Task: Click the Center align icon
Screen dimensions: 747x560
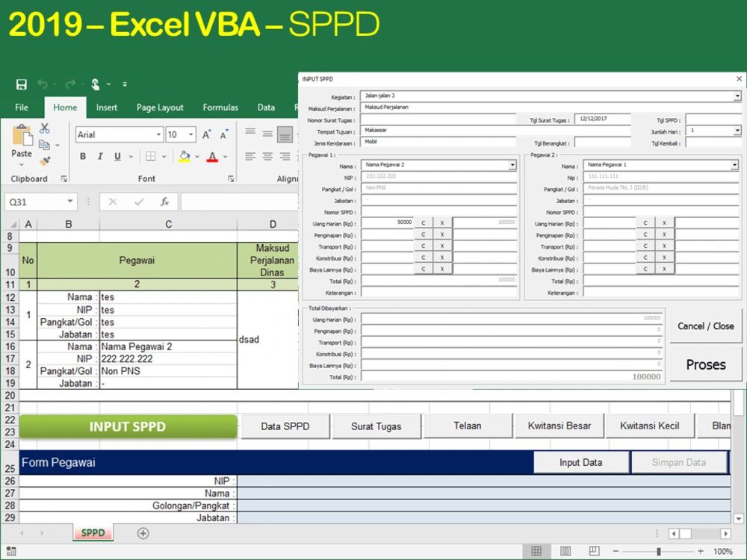Action: (267, 156)
